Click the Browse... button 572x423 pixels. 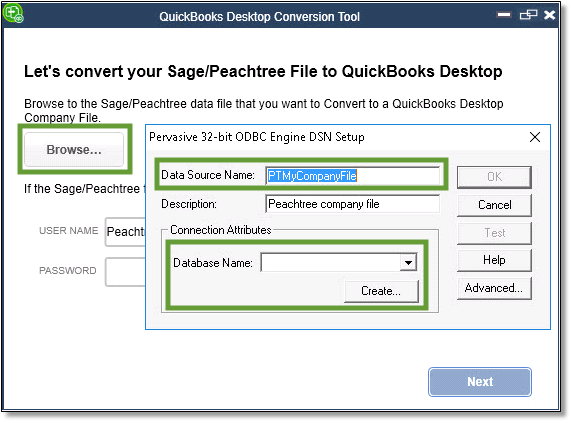pos(74,150)
